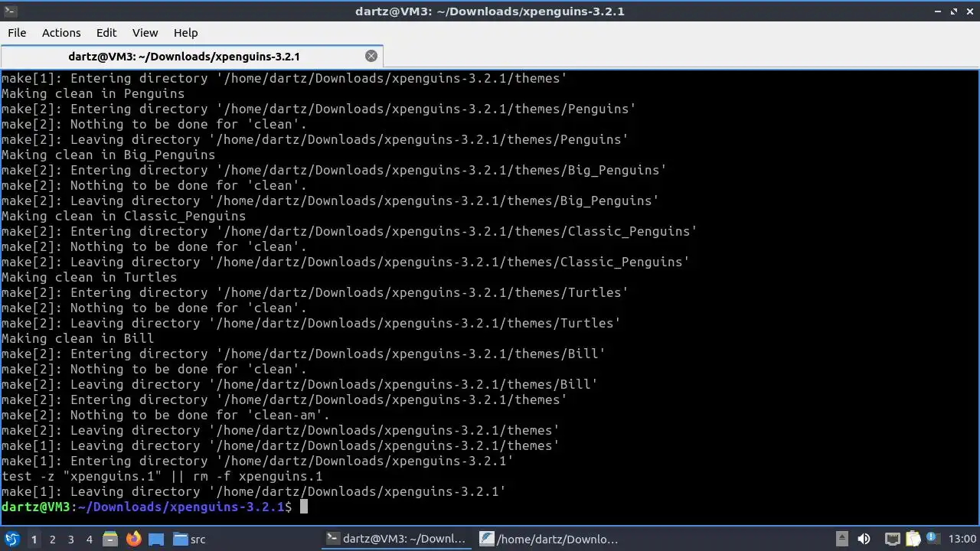Open the Actions menu

point(61,33)
